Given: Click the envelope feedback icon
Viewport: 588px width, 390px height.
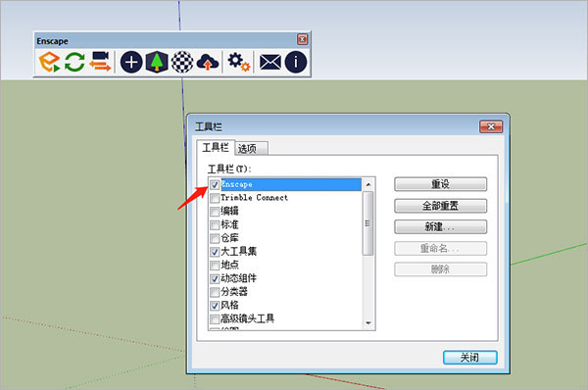Looking at the screenshot, I should pos(270,62).
